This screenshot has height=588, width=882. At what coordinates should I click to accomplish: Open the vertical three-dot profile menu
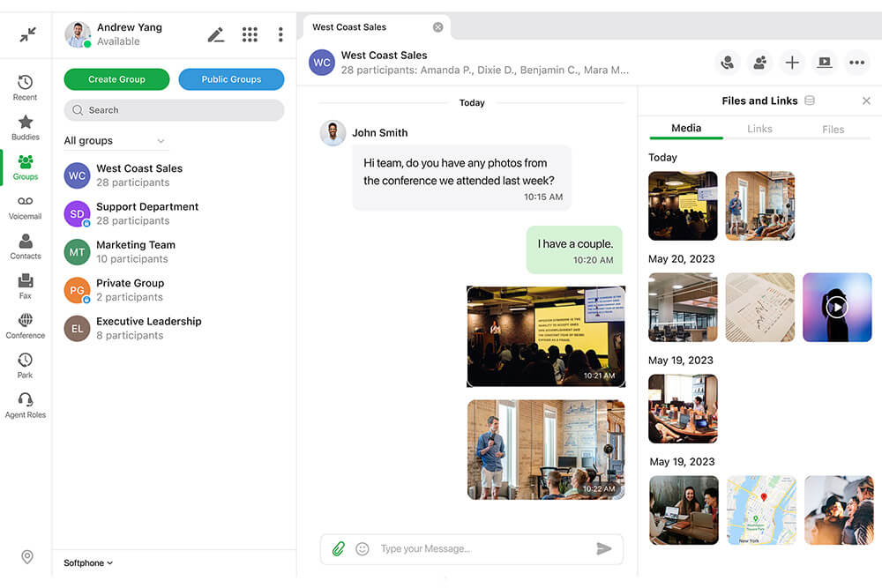(280, 35)
